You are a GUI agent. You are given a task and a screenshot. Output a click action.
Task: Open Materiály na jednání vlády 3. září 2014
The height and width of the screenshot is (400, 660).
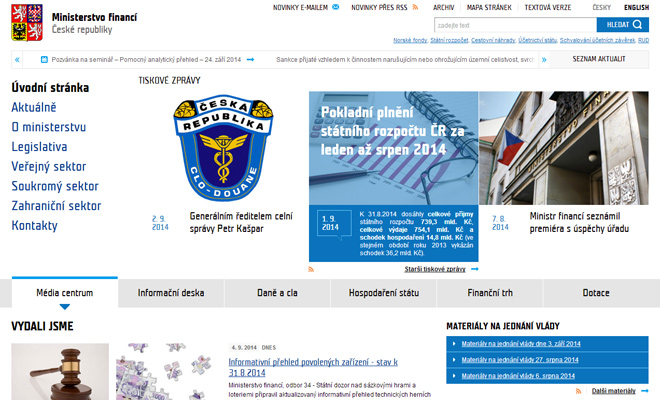521,344
